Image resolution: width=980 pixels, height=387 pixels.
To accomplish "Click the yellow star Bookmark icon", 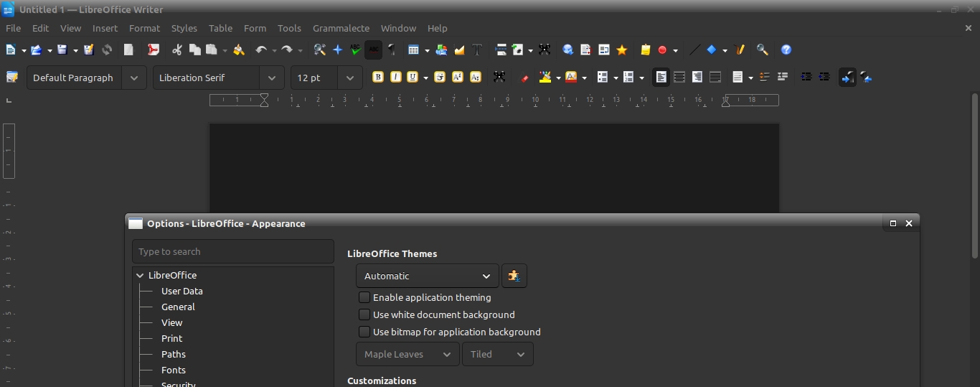I will (622, 50).
